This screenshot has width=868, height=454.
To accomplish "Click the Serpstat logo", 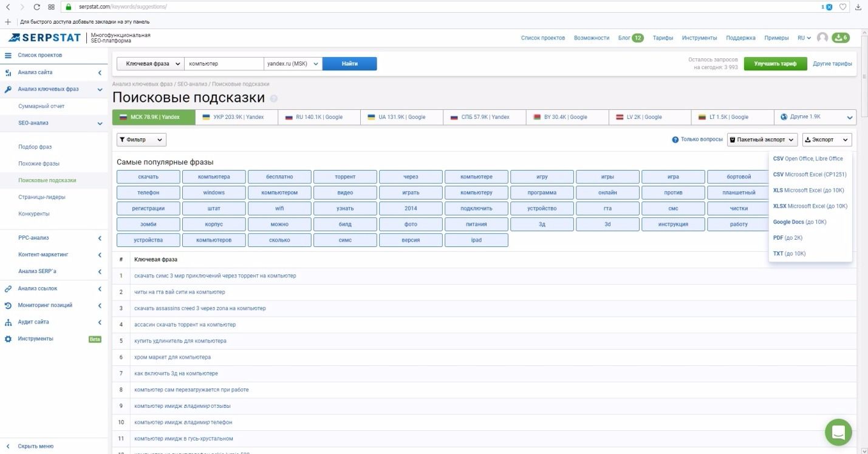I will pyautogui.click(x=44, y=38).
